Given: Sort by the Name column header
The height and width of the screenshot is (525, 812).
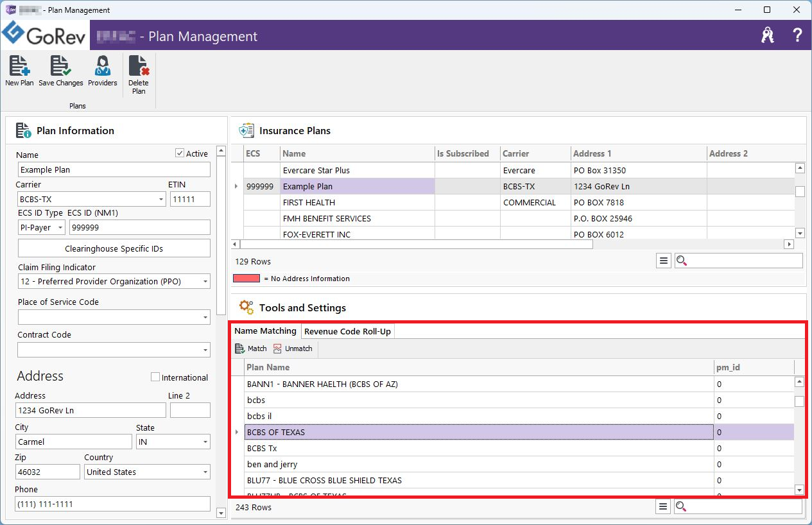Looking at the screenshot, I should pyautogui.click(x=358, y=153).
